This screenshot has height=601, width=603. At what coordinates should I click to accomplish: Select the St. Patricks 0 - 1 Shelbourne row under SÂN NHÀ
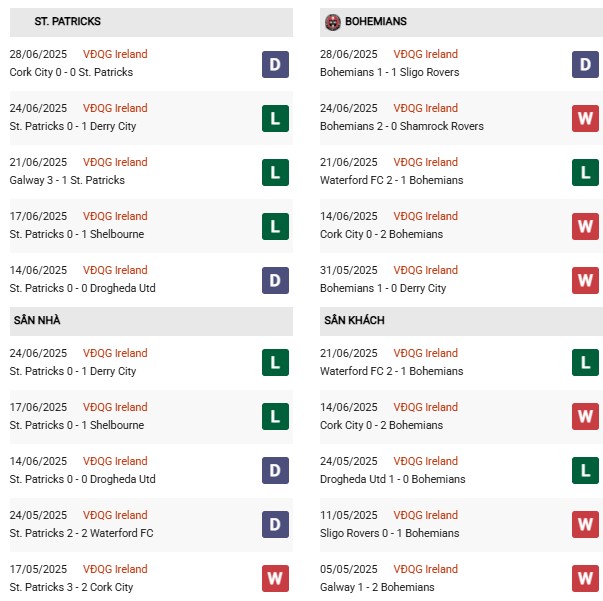[77, 425]
